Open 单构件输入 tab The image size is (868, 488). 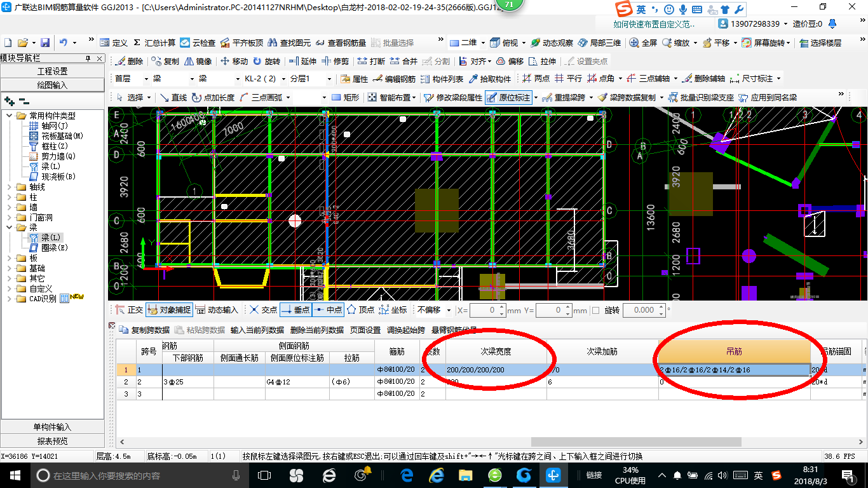coord(52,427)
